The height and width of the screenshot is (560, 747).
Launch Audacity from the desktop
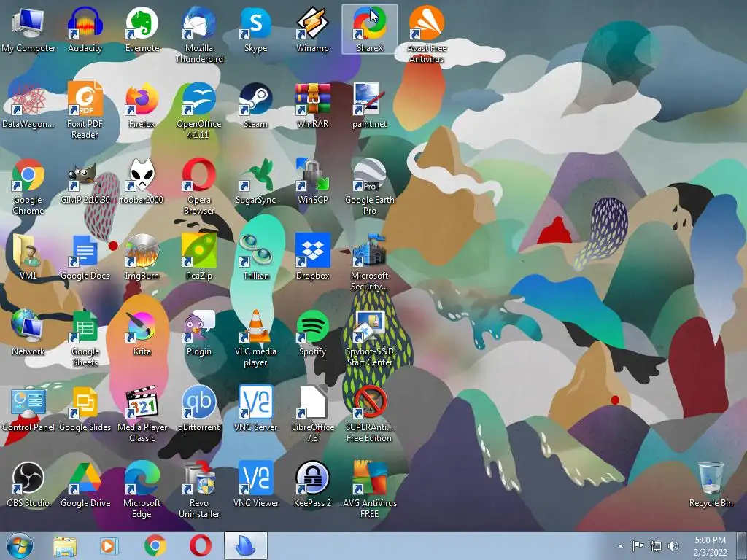click(x=85, y=29)
